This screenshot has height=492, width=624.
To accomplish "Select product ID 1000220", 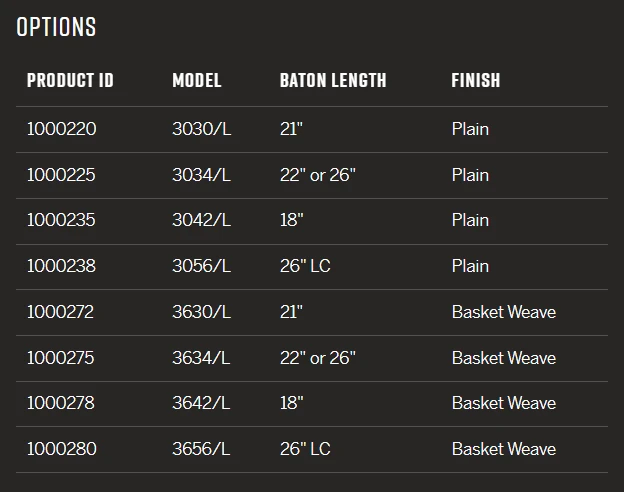I will tap(62, 129).
